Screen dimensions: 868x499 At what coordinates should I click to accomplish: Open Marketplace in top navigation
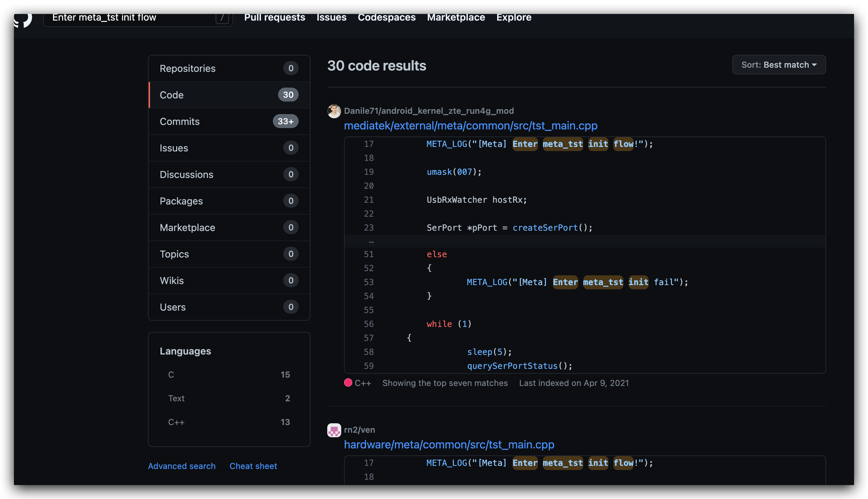tap(456, 17)
